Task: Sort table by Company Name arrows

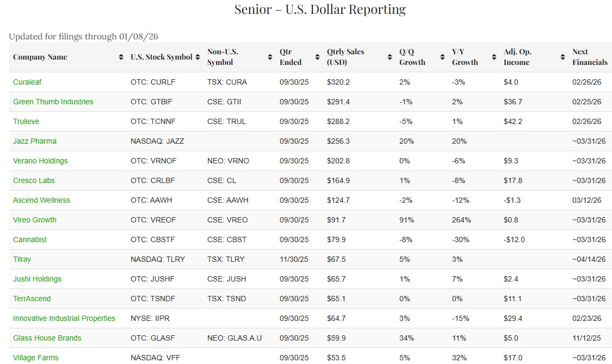Action: click(121, 57)
